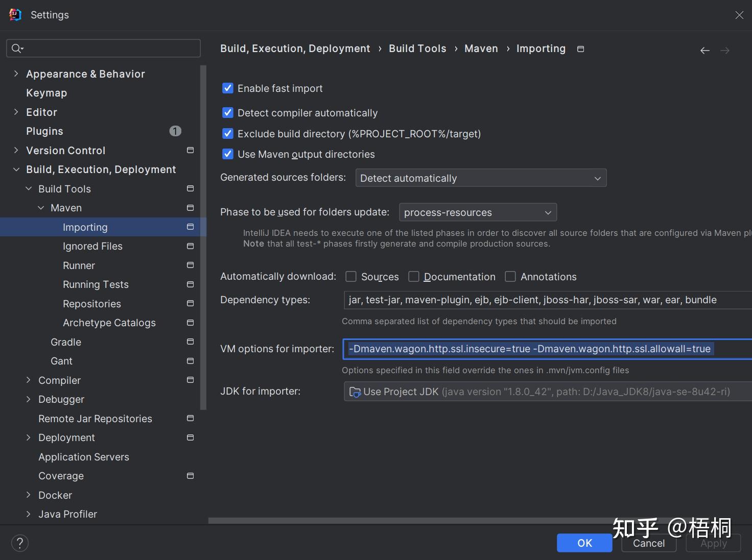Screen dimensions: 752x560
Task: Open the Generated sources folders dropdown
Action: click(481, 178)
